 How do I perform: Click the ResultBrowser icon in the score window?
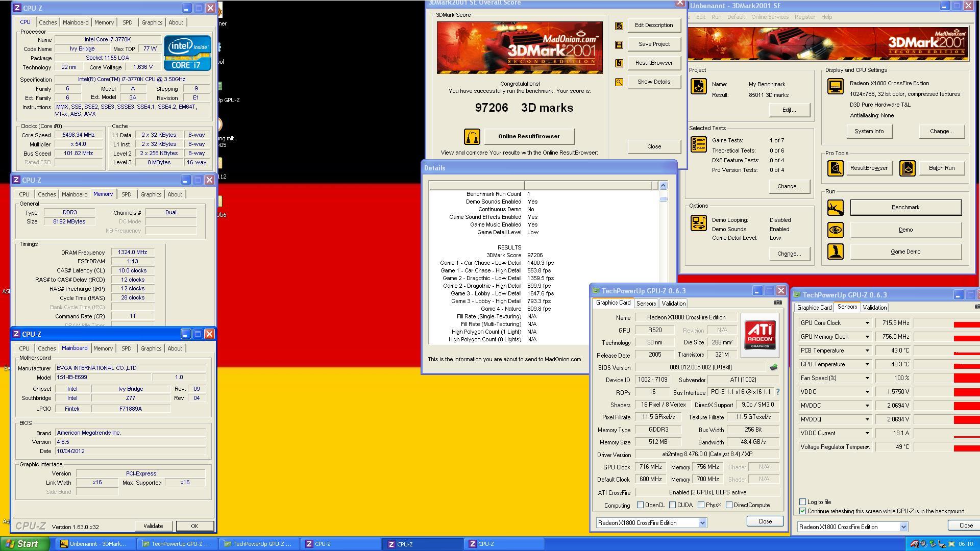click(619, 63)
